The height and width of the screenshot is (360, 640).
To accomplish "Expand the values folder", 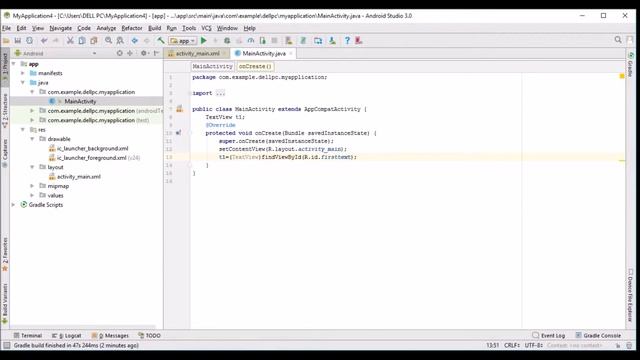I will (x=32, y=195).
